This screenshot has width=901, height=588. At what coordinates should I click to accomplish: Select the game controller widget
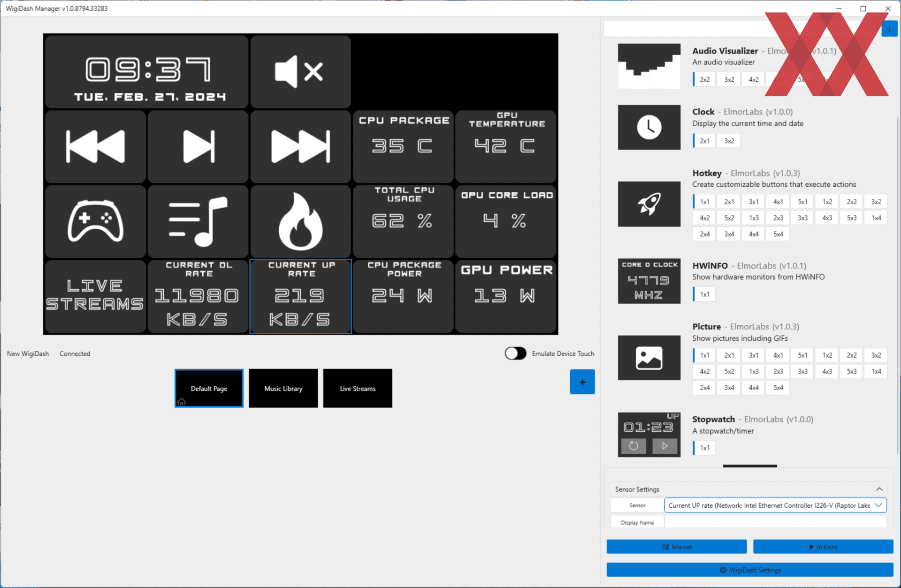(x=95, y=221)
